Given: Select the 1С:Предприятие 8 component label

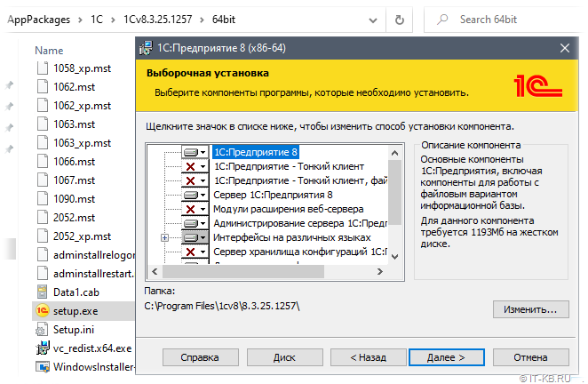Looking at the screenshot, I should tap(256, 152).
